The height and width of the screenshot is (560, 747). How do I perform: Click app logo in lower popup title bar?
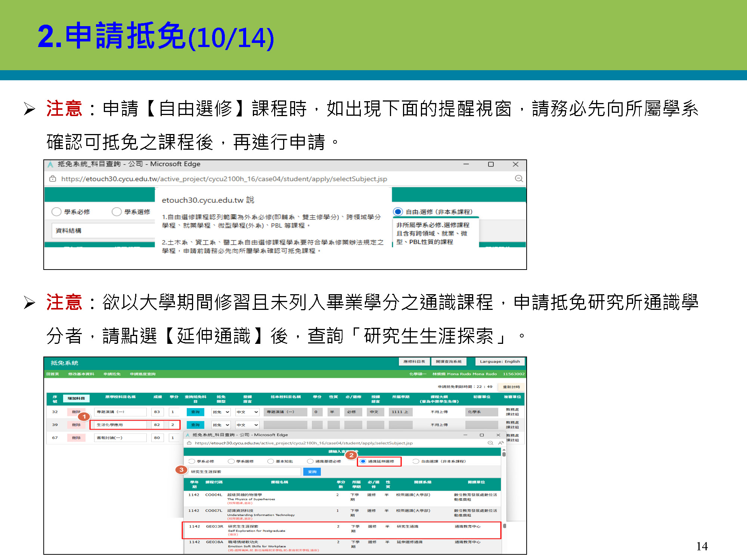coord(188,435)
